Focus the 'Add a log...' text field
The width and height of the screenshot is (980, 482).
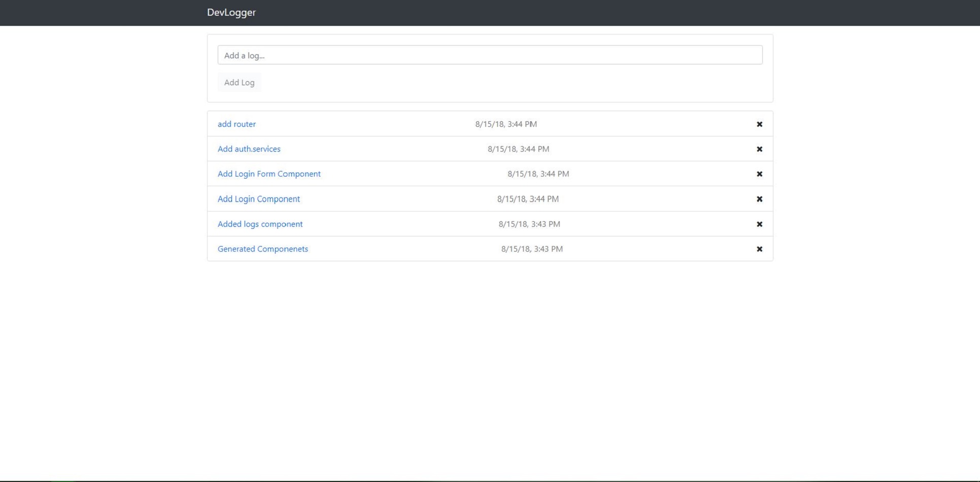[x=490, y=55]
